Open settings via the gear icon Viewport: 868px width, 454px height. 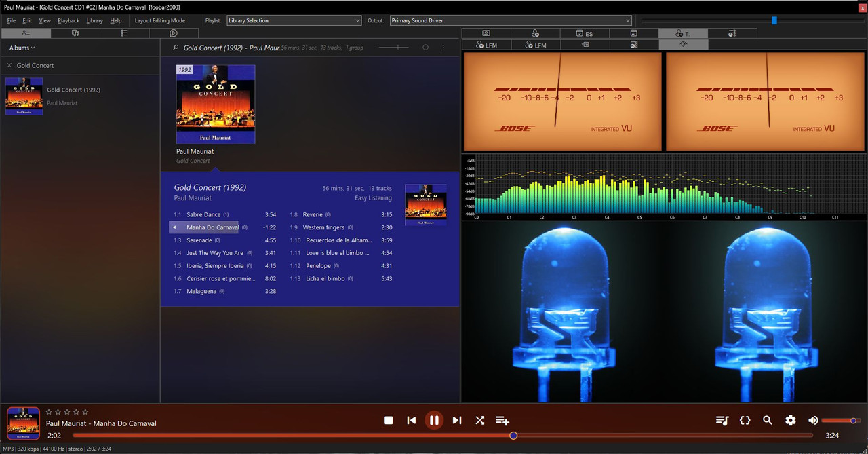click(791, 421)
